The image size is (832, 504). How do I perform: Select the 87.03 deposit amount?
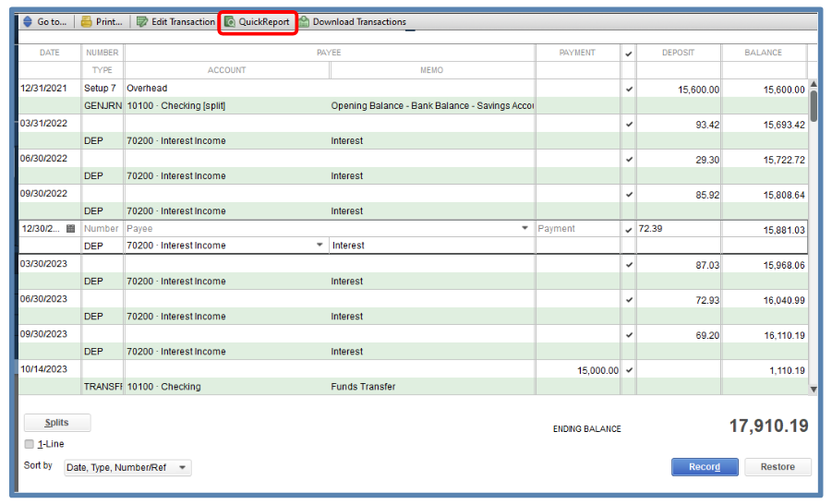click(707, 265)
